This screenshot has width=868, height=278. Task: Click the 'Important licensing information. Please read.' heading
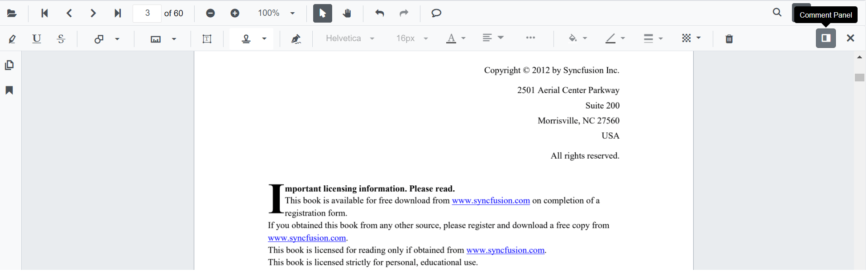click(x=362, y=189)
